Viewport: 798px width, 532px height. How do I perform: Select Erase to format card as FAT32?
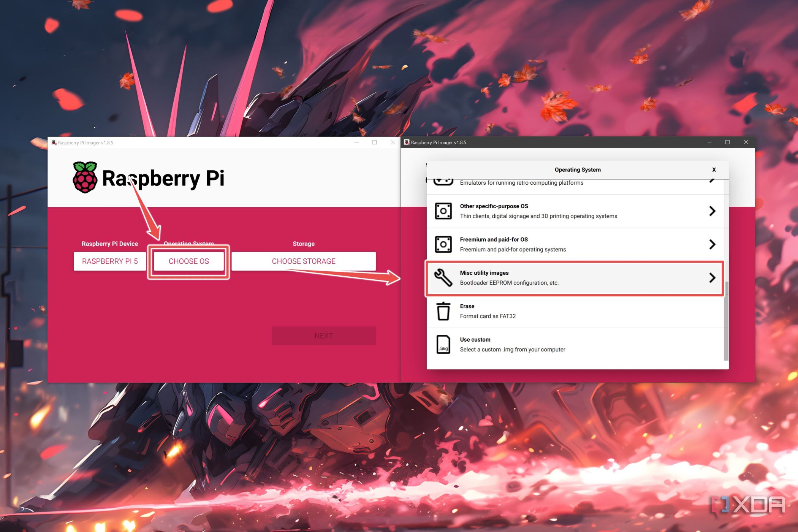point(551,311)
